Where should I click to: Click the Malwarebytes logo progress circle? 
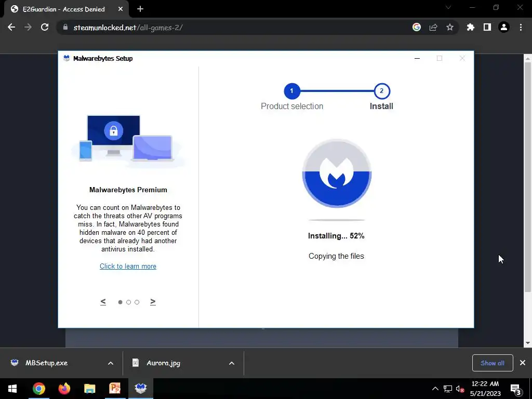click(337, 174)
